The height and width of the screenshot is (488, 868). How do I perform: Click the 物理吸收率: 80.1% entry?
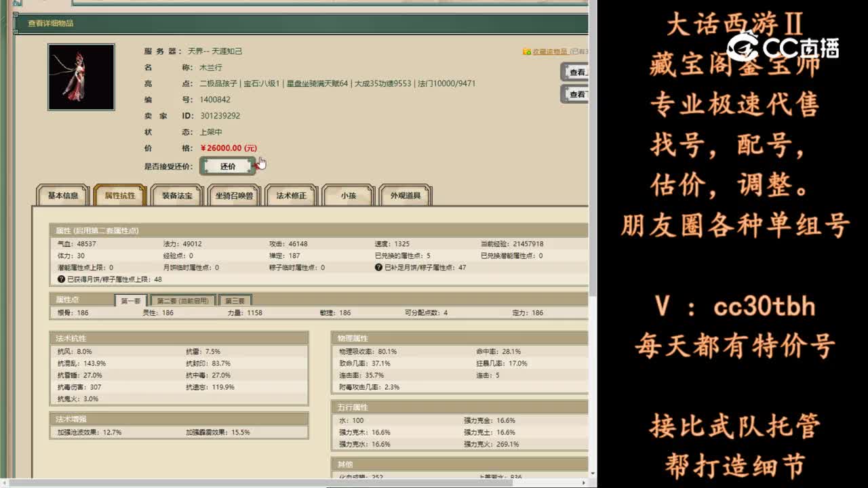click(368, 352)
